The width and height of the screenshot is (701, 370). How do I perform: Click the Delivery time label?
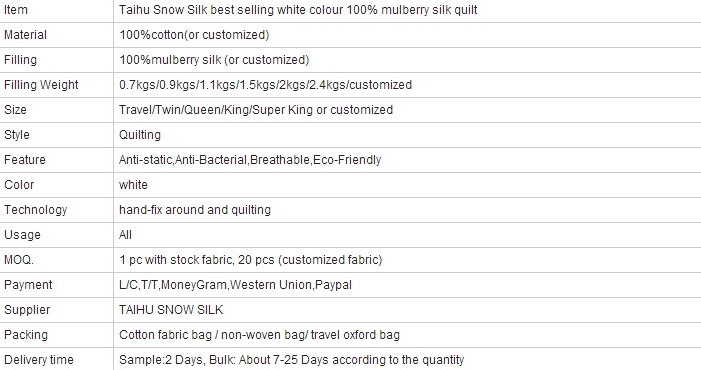click(38, 360)
